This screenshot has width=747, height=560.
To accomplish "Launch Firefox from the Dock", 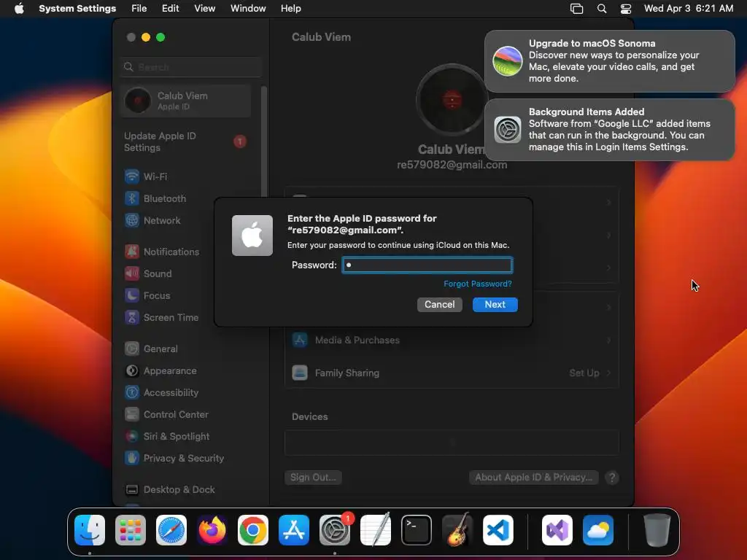I will click(212, 530).
